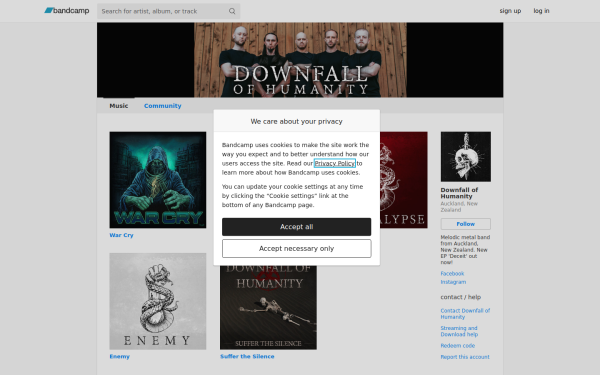Click the Bandcamp logo

pos(67,11)
